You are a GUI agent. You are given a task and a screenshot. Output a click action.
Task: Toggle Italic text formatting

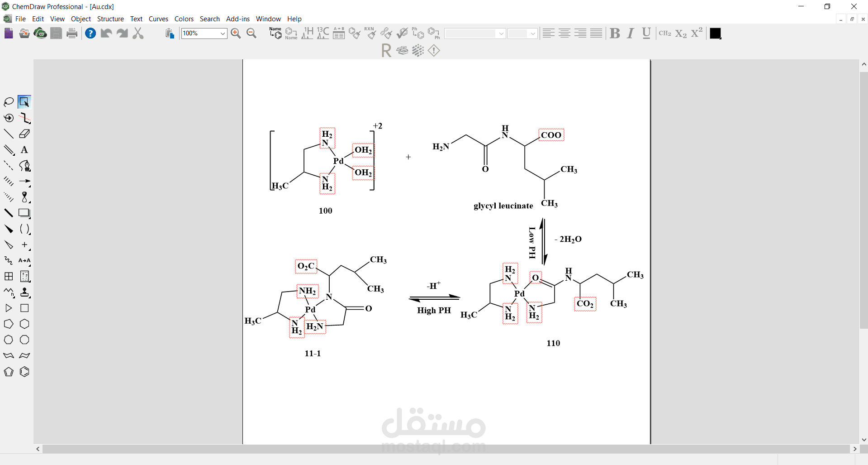(x=631, y=33)
